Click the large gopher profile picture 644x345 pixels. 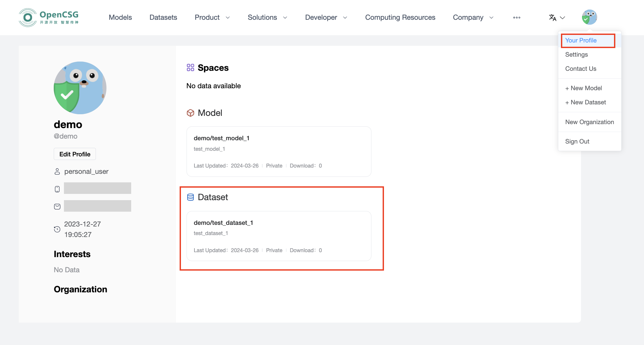coord(80,88)
